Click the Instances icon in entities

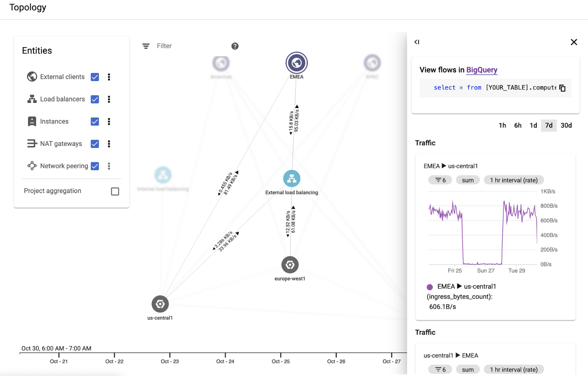[33, 121]
